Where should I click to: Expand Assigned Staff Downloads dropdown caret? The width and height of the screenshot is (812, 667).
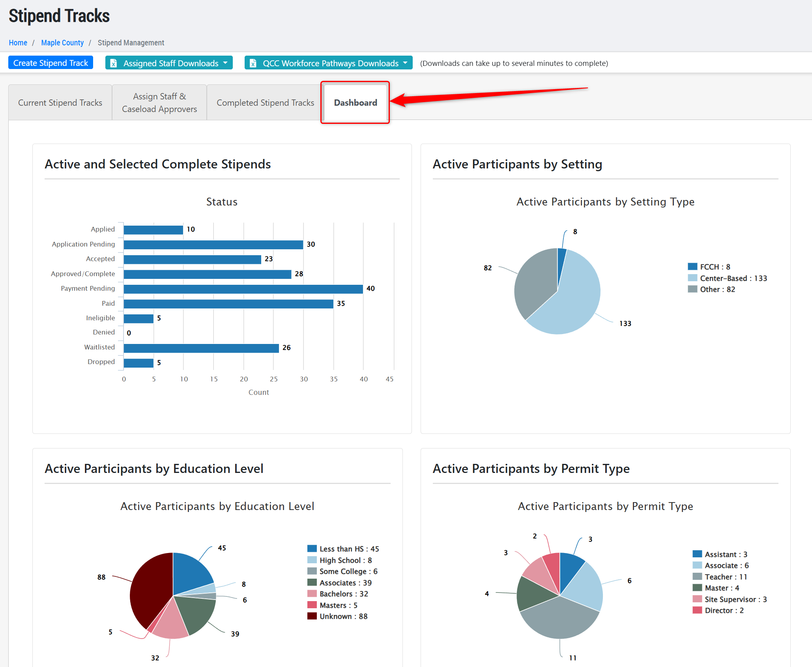(225, 63)
